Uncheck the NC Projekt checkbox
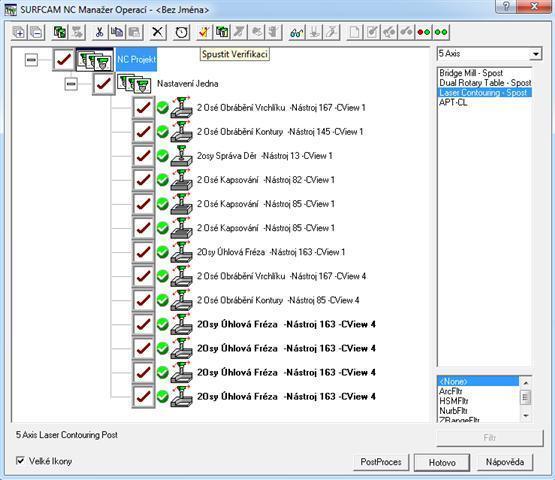Viewport: 555px width, 480px height. (64, 60)
